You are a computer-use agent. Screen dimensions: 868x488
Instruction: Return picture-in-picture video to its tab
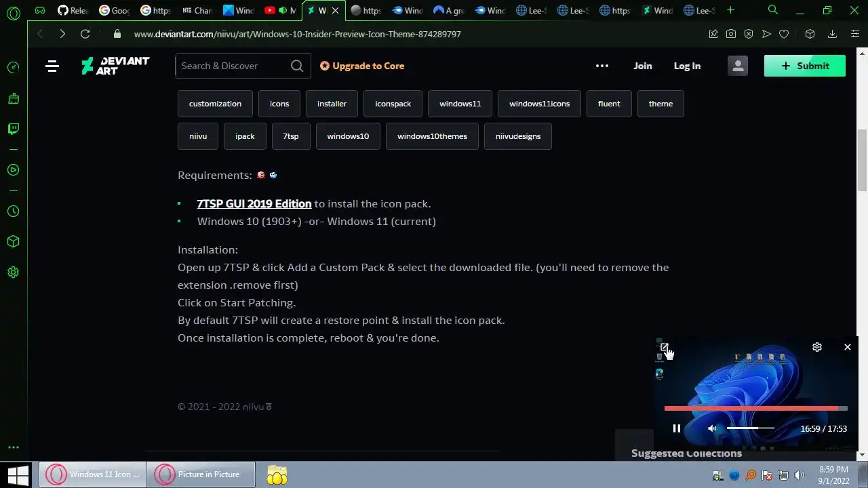664,347
